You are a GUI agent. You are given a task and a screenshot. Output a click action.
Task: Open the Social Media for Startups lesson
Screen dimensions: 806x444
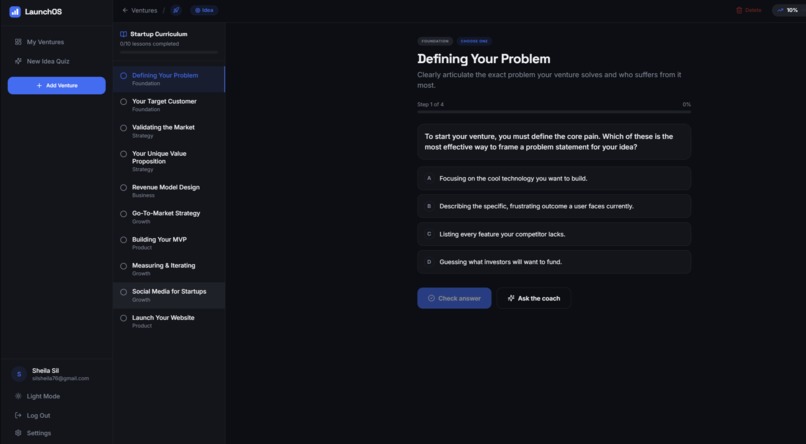(169, 295)
